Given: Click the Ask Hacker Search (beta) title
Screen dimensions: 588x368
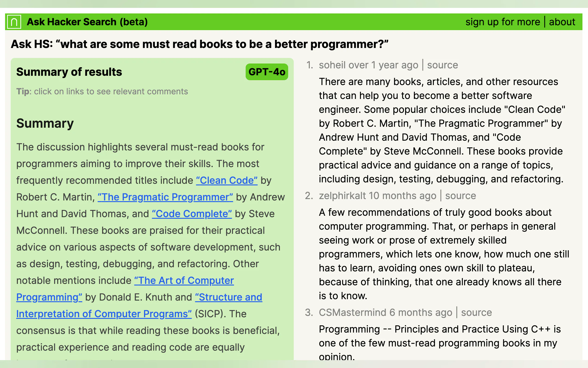Looking at the screenshot, I should [87, 22].
